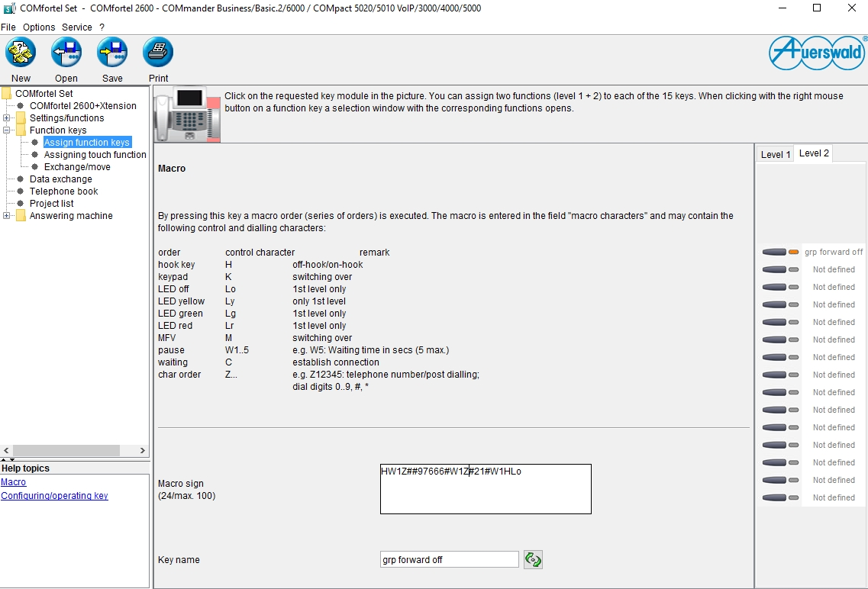Click the telephone picture key module
The height and width of the screenshot is (589, 868).
pyautogui.click(x=188, y=114)
